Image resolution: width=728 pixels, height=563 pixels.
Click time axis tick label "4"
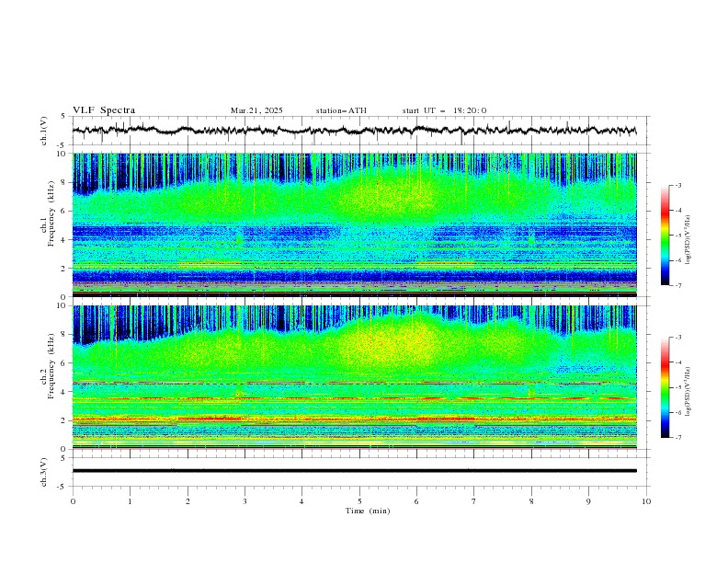point(301,501)
